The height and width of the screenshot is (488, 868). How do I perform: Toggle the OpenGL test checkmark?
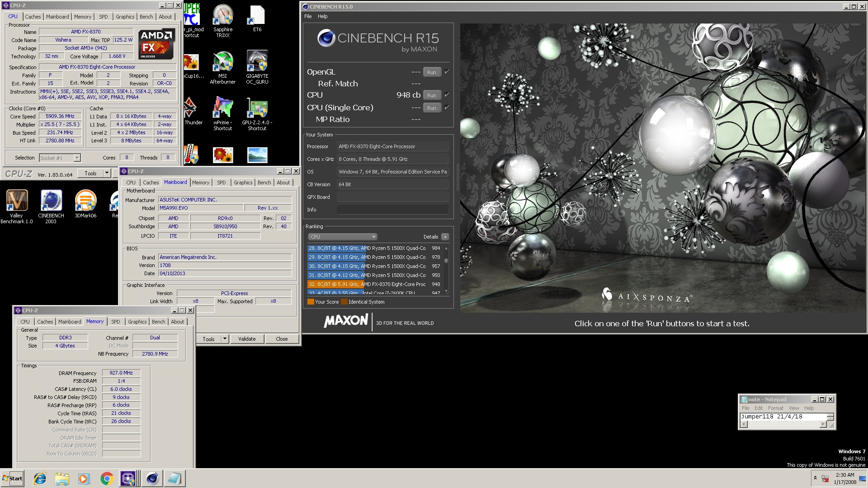click(x=447, y=72)
